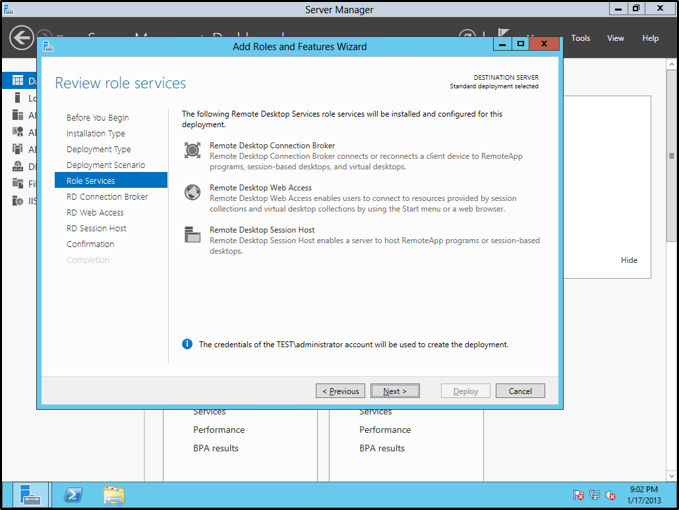Click the Server Manager back arrow
This screenshot has width=679, height=510.
21,38
